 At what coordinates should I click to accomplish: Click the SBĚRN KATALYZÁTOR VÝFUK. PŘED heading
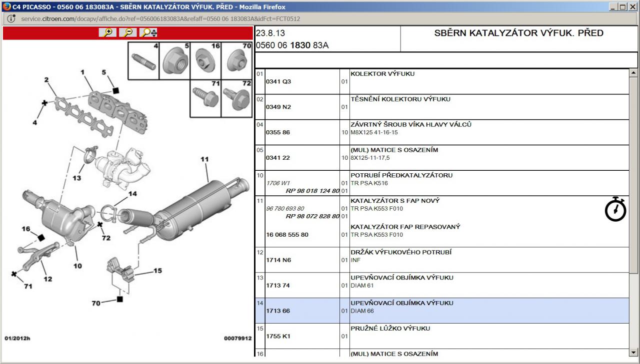click(x=519, y=33)
